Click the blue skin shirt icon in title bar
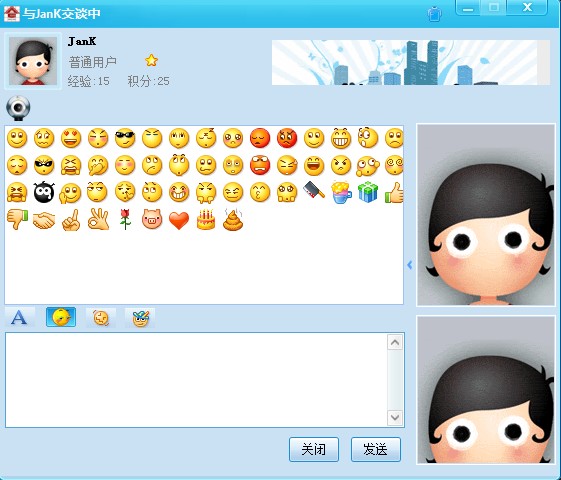This screenshot has width=561, height=480. pos(434,14)
